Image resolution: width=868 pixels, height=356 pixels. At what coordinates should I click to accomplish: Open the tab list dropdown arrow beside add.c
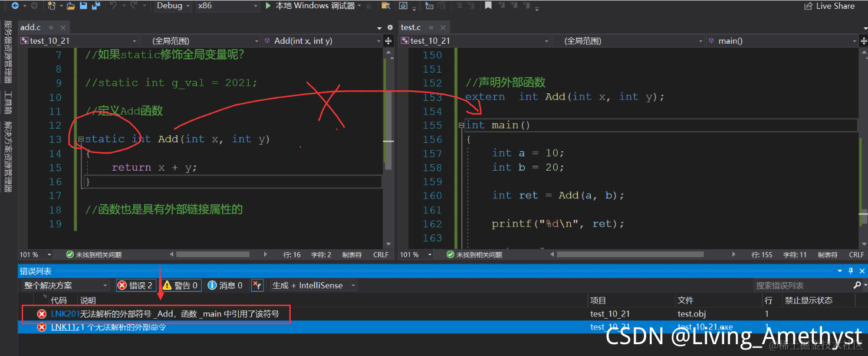click(x=380, y=28)
